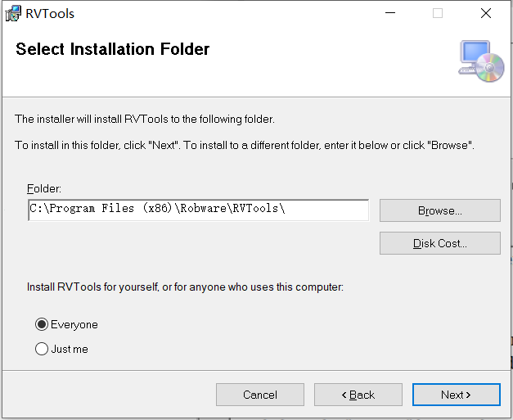Viewport: 513px width, 420px height.
Task: Click the "Install RVTools for yourself" prompt text
Action: tap(185, 287)
